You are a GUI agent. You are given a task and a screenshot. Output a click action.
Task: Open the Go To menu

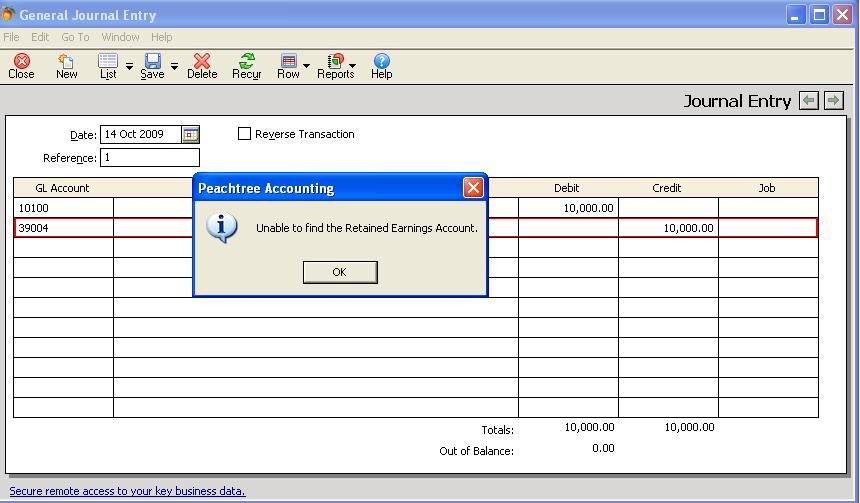(75, 37)
